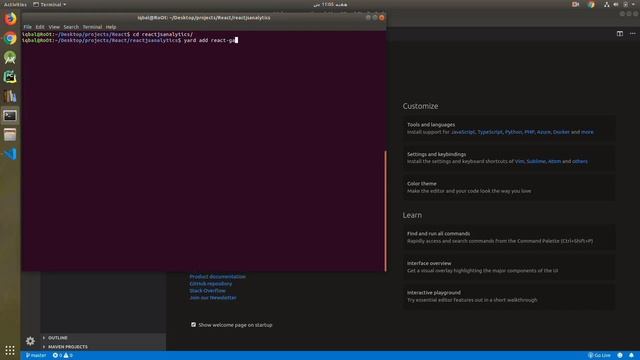This screenshot has height=360, width=640.
Task: Open the Terminal menu in terminal menubar
Action: click(x=92, y=27)
